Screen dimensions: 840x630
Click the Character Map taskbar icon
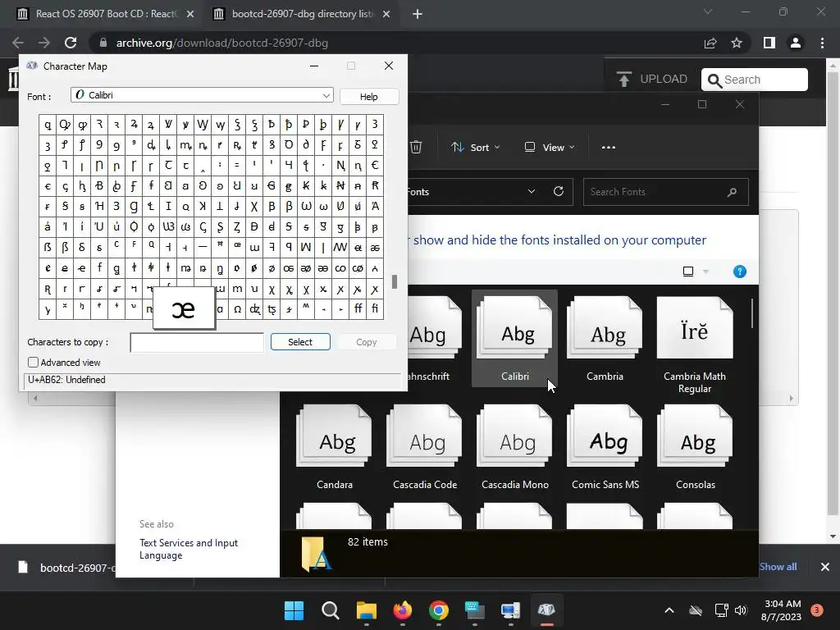point(546,610)
